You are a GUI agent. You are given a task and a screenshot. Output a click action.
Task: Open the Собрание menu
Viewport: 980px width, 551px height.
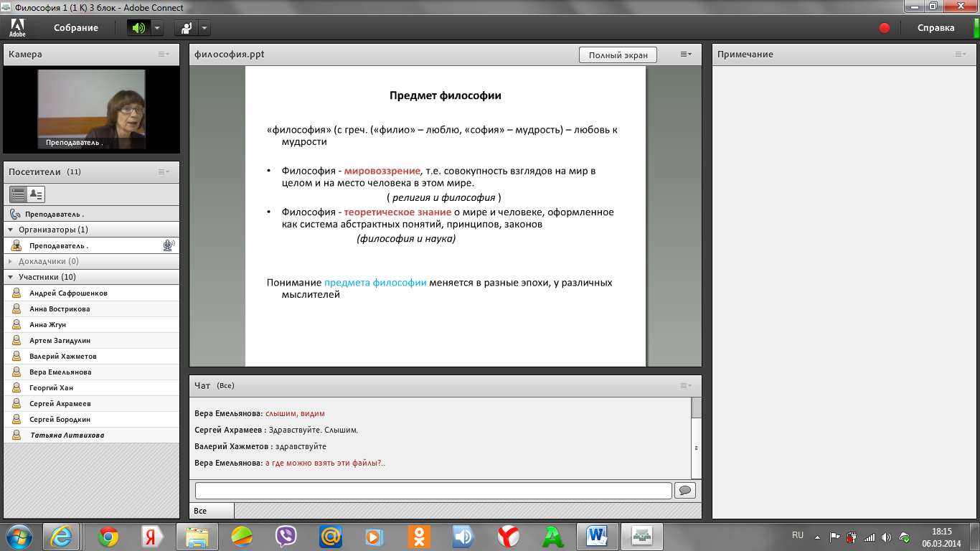pyautogui.click(x=75, y=28)
